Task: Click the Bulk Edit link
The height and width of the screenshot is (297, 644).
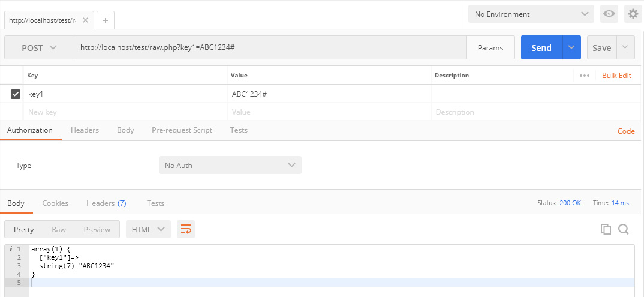Action: coord(617,76)
